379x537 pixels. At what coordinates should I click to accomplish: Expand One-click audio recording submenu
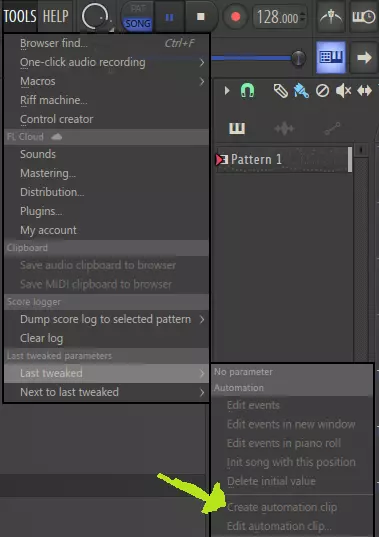tap(106, 62)
